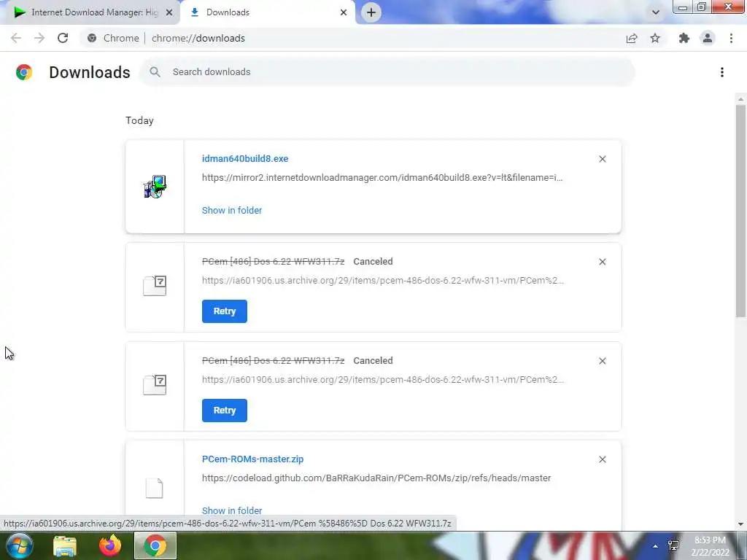Click the Today date heading
This screenshot has width=747, height=560.
pyautogui.click(x=139, y=120)
